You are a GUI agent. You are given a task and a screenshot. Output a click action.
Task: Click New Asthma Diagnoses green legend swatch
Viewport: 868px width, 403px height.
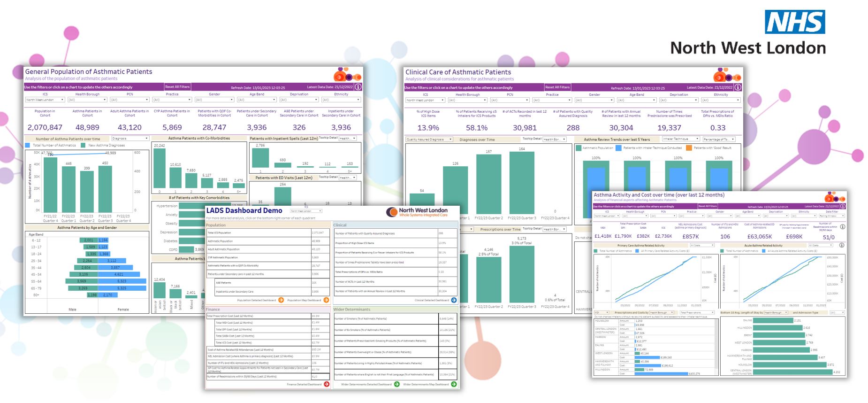pos(83,145)
